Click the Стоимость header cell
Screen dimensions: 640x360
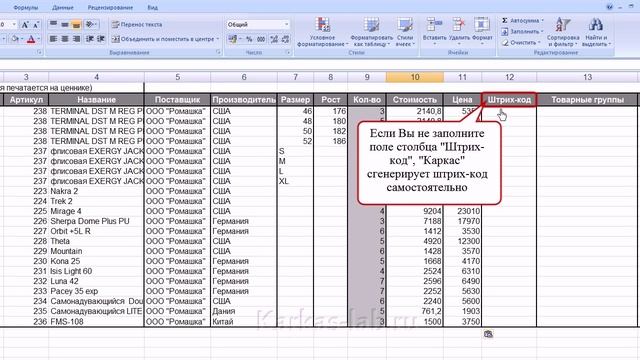click(x=415, y=100)
